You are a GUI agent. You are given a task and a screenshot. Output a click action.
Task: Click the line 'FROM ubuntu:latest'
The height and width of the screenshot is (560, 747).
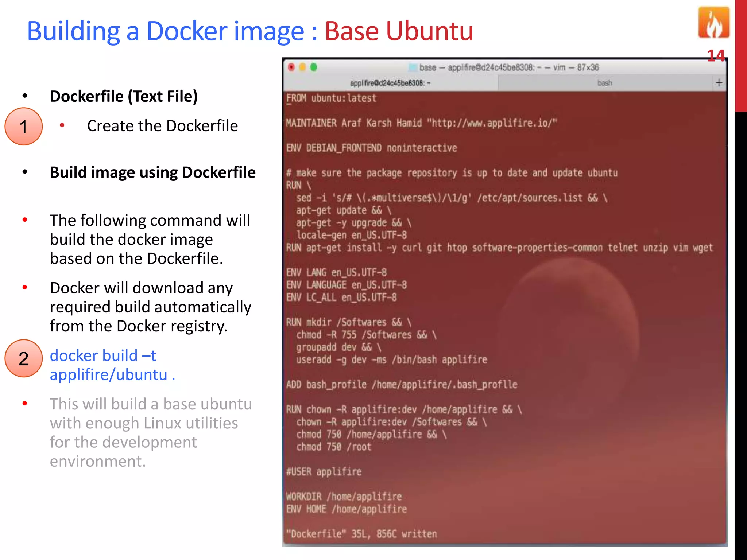point(331,98)
